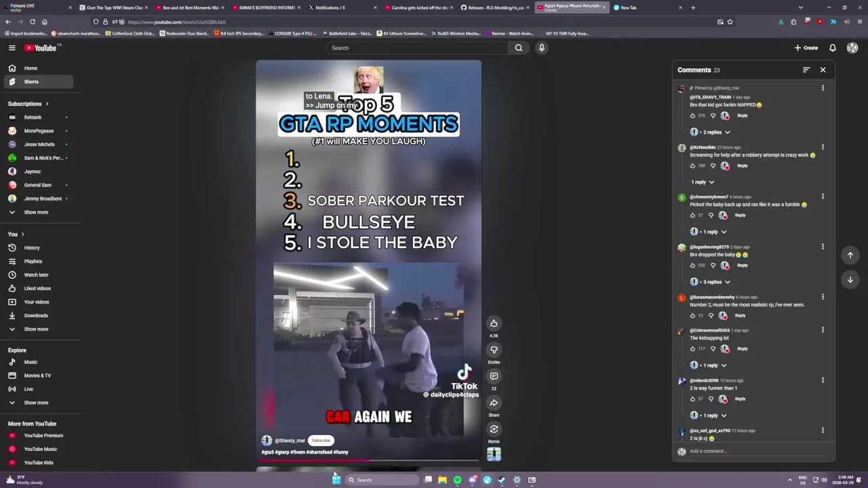
Task: Like the comment by @ITS_GRAVY_TRAIN
Action: point(692,115)
